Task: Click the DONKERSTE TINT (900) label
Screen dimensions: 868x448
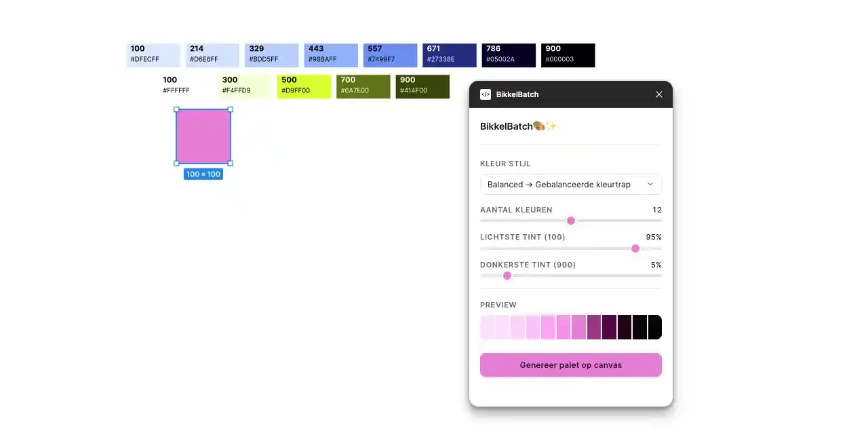Action: click(528, 265)
